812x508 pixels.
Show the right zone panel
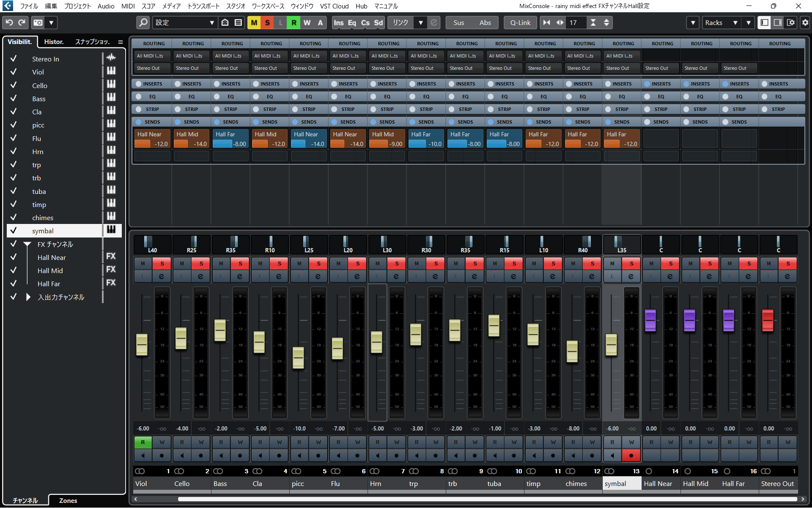pyautogui.click(x=777, y=22)
